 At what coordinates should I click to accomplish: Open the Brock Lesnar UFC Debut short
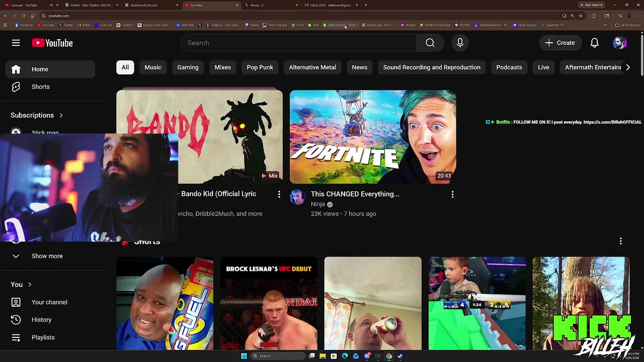(x=269, y=303)
